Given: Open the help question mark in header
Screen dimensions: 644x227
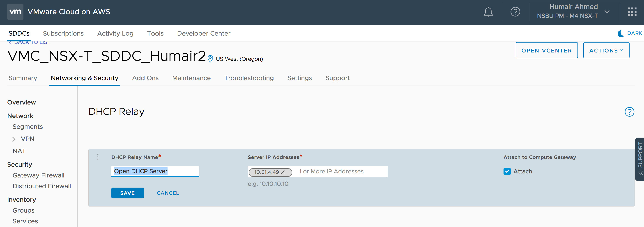Looking at the screenshot, I should (x=515, y=12).
